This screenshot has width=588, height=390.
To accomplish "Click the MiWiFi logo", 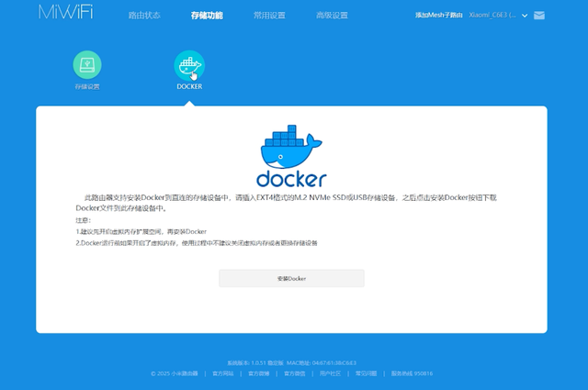I will [65, 12].
